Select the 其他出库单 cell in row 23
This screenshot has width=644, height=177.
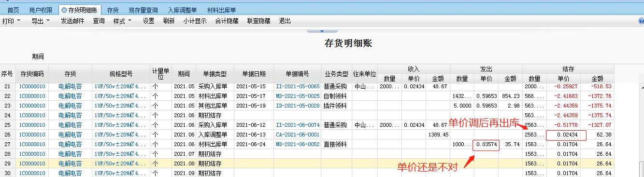point(215,106)
